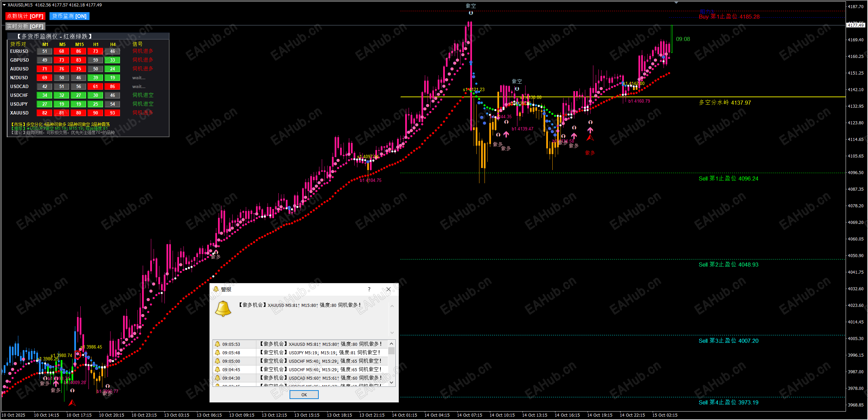868x420 pixels.
Task: Click the message pane scroll-up chevron
Action: [392, 306]
